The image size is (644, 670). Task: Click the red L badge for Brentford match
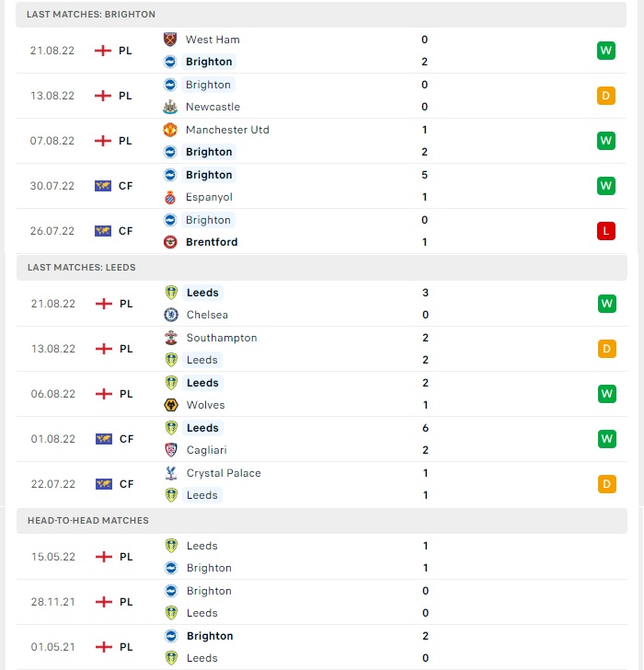[x=606, y=231]
